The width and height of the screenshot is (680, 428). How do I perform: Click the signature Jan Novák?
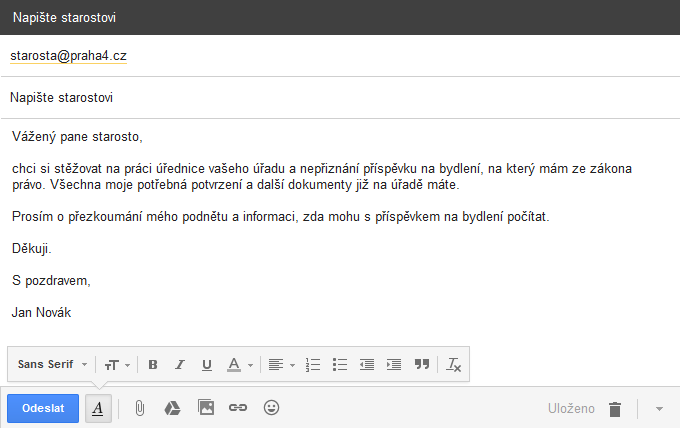41,313
